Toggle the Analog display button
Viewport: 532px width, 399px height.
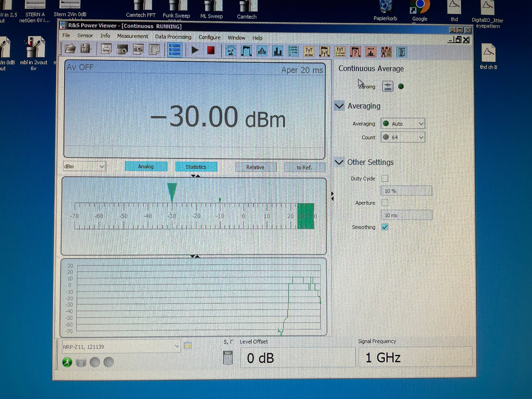pos(146,167)
